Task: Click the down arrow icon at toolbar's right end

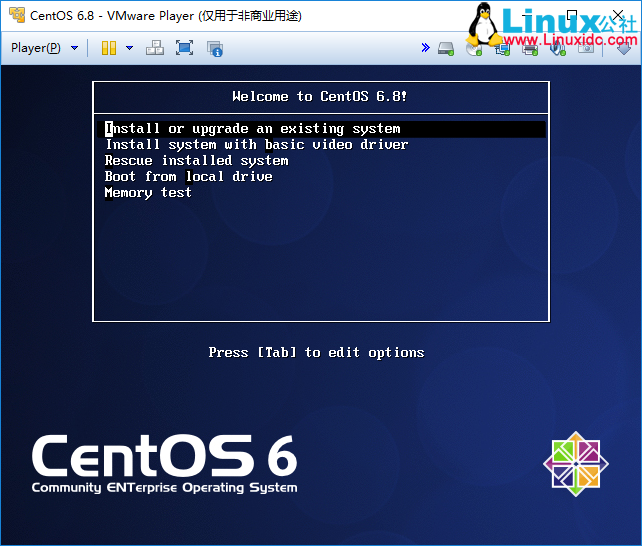Action: pos(624,47)
